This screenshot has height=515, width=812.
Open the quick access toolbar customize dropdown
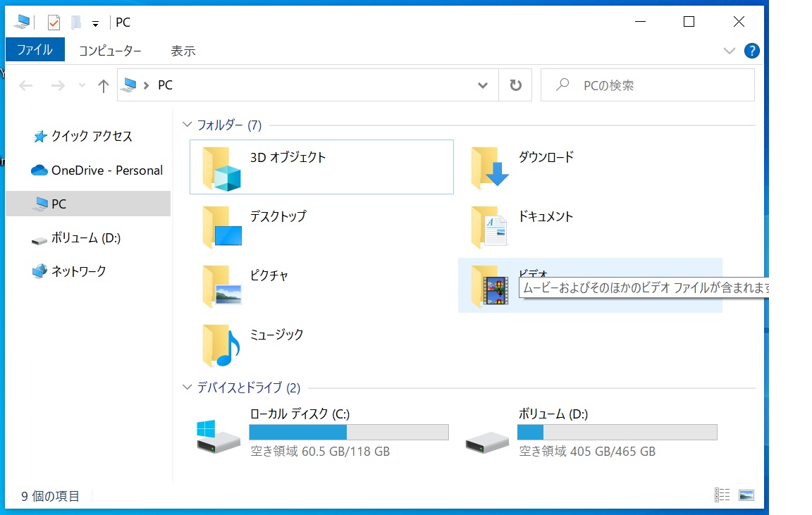pyautogui.click(x=95, y=23)
